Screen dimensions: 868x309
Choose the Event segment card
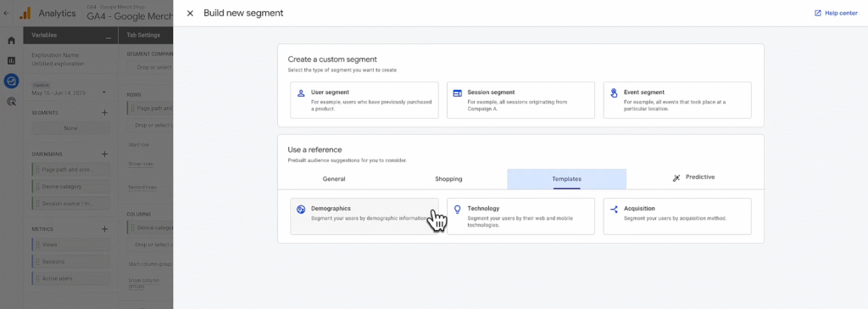(677, 100)
